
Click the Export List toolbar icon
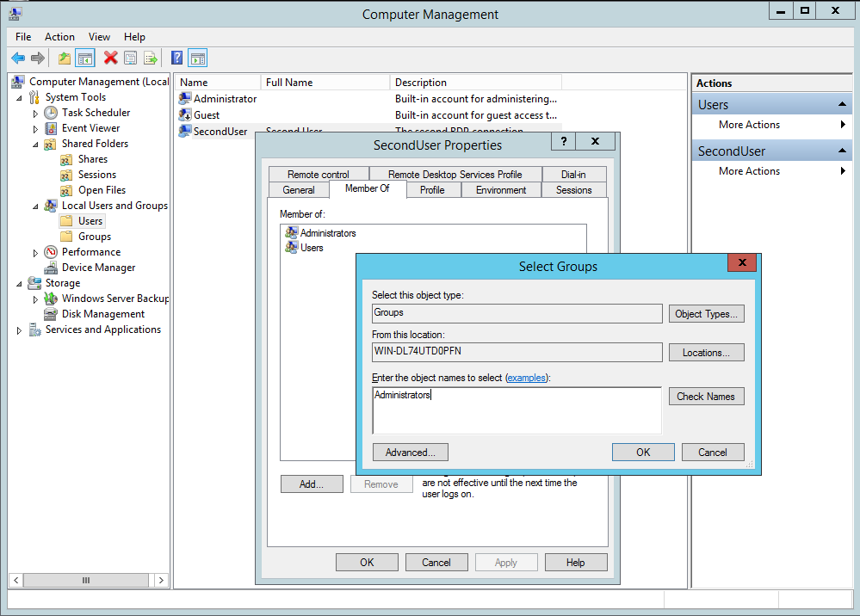pos(151,58)
